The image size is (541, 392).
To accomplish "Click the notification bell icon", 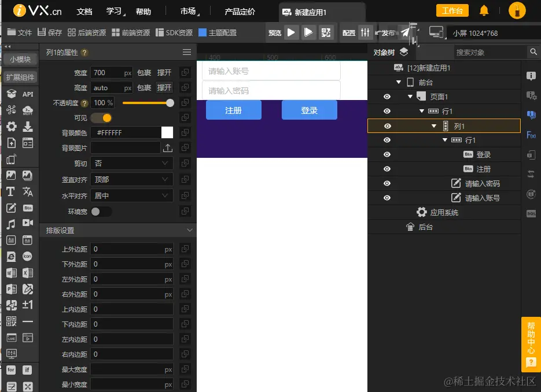I will (x=484, y=10).
